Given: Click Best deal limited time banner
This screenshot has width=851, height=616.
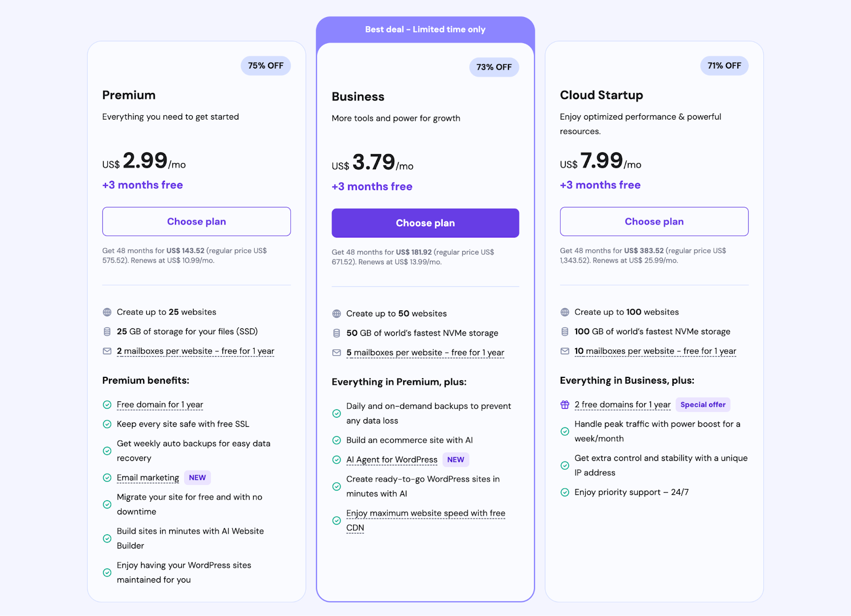Looking at the screenshot, I should [x=425, y=30].
